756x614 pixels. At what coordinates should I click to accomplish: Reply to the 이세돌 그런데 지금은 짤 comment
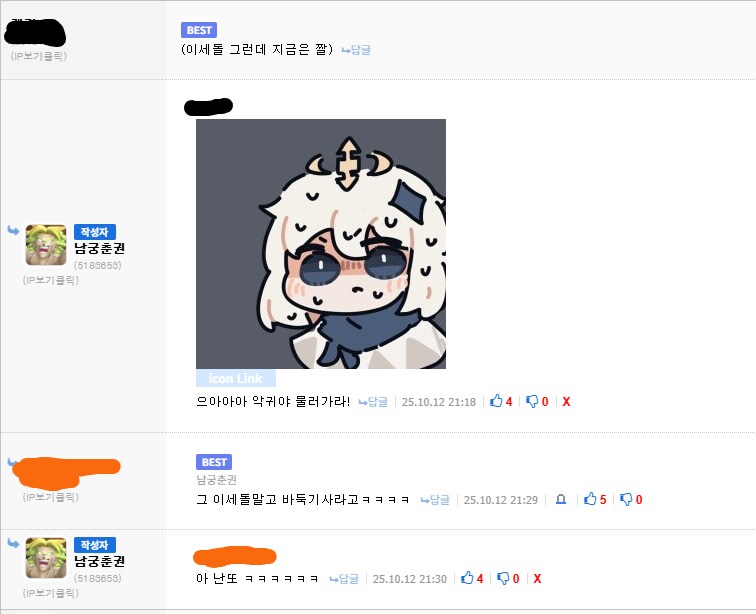(356, 50)
